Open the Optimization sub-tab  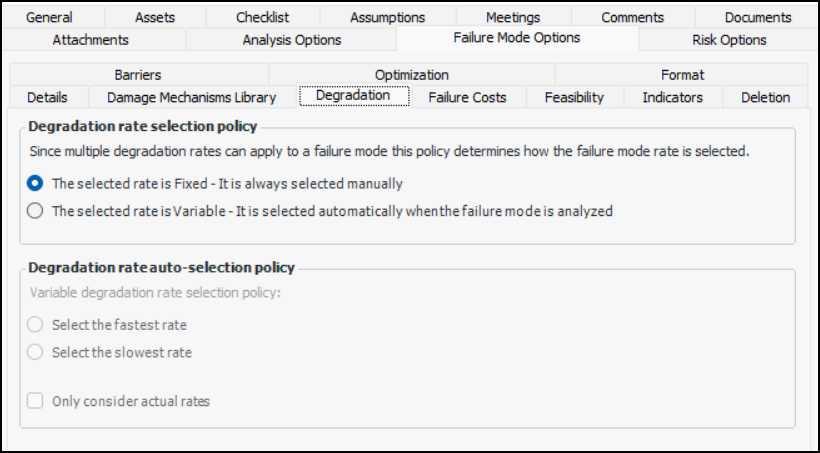click(x=411, y=75)
